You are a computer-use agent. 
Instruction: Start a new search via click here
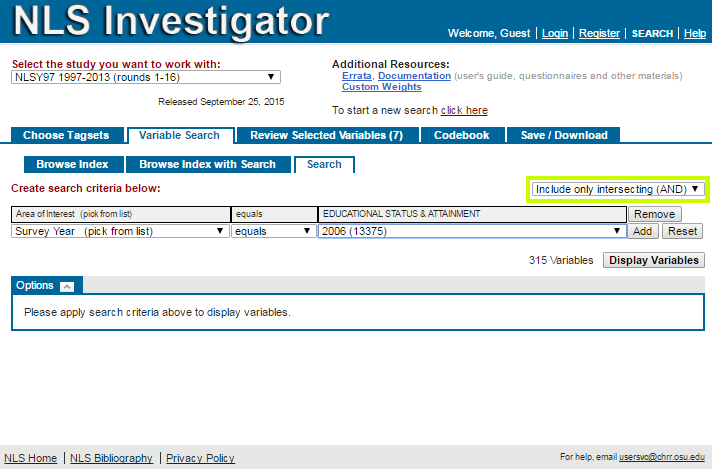tap(464, 110)
